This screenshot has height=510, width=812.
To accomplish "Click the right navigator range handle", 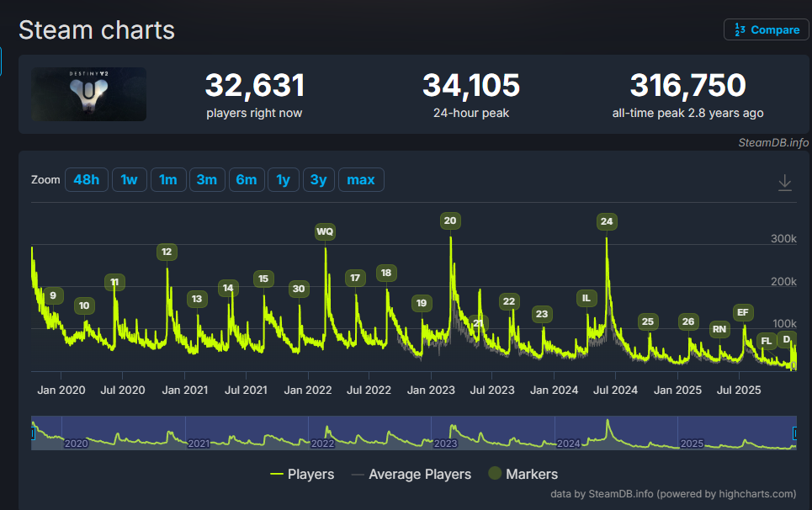I will (795, 433).
